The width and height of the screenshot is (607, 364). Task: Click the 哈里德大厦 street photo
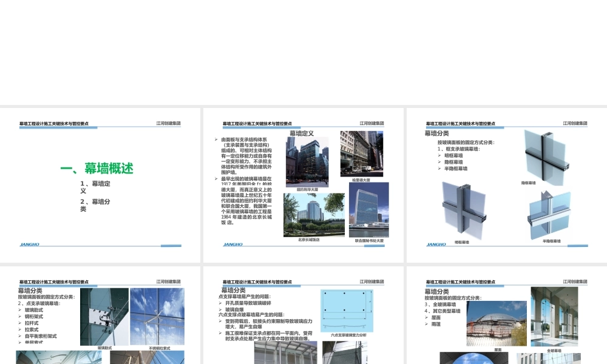click(362, 154)
